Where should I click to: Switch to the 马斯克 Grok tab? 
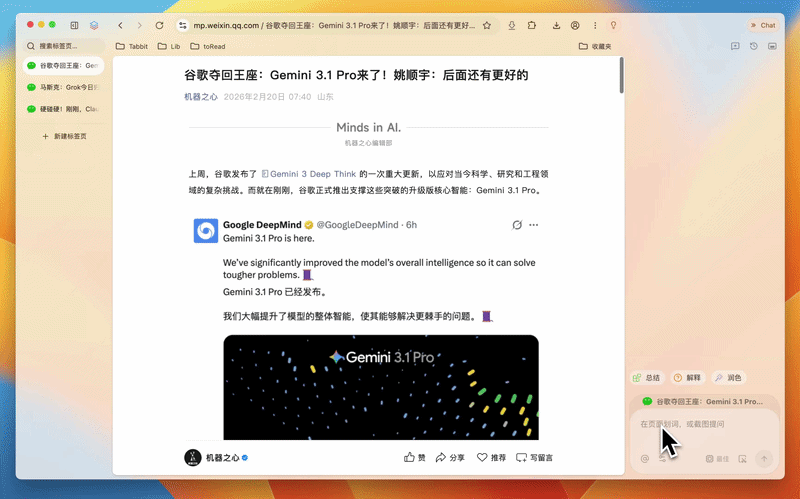click(x=64, y=87)
